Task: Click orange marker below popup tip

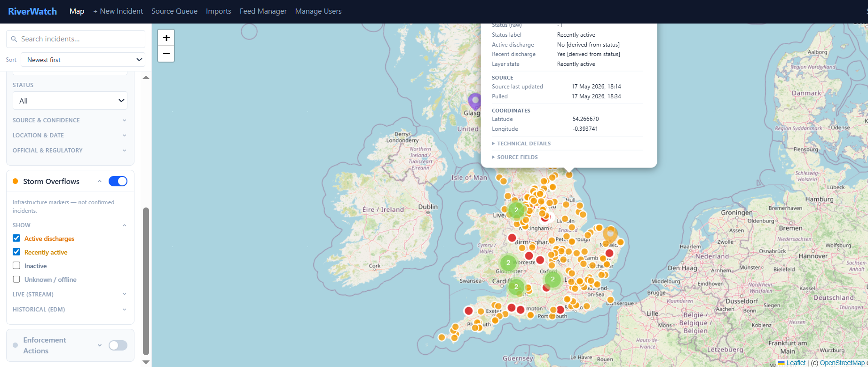Action: click(x=569, y=175)
